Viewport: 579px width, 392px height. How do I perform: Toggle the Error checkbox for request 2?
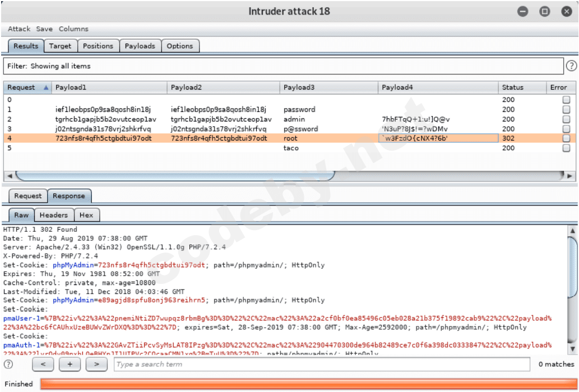pos(566,119)
